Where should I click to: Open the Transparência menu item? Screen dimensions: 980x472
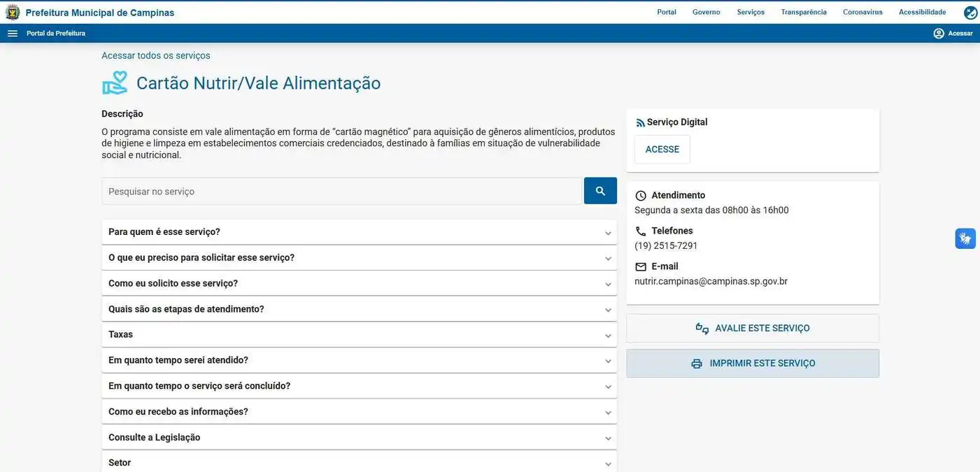click(x=804, y=12)
